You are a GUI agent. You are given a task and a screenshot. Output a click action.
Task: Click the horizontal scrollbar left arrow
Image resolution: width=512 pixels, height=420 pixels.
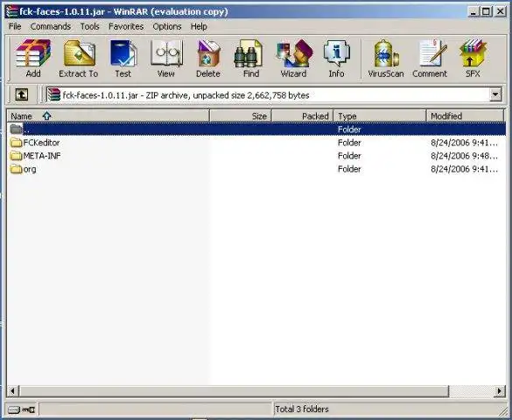13,390
